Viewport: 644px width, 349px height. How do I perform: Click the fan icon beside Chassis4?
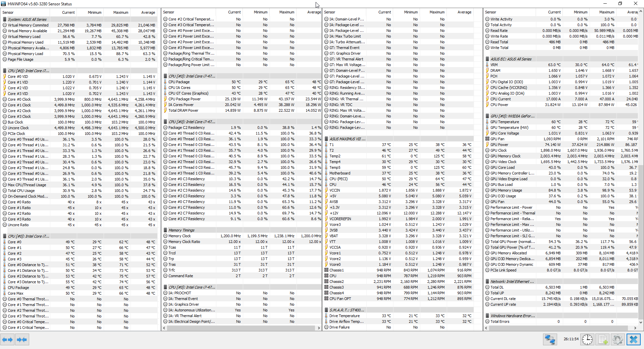[x=326, y=293]
